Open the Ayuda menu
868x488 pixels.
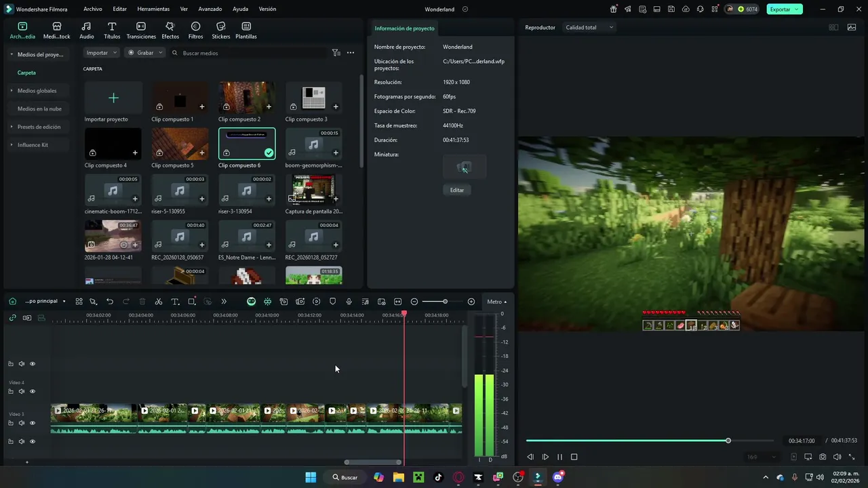(240, 9)
